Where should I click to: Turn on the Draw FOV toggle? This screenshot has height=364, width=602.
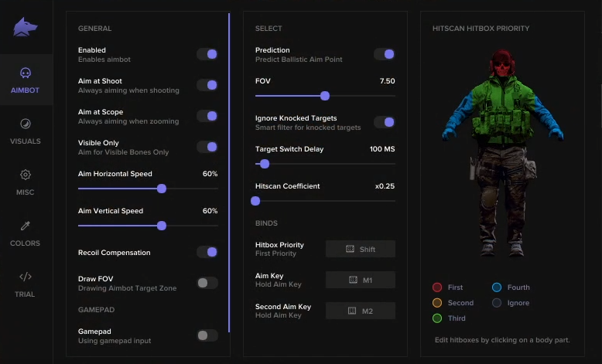click(x=207, y=283)
